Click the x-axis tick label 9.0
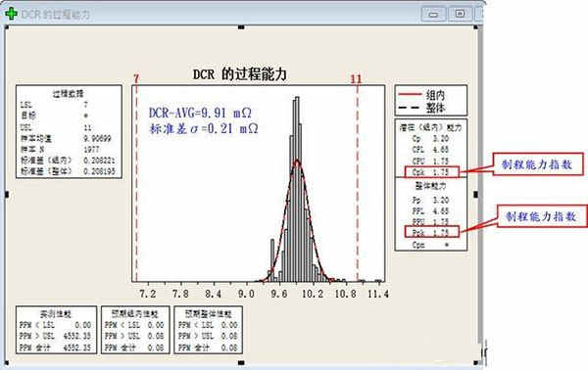This screenshot has height=370, width=588. [x=246, y=294]
